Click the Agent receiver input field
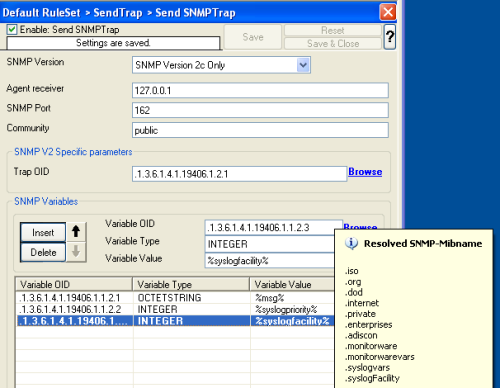This screenshot has width=500, height=388. [x=260, y=90]
